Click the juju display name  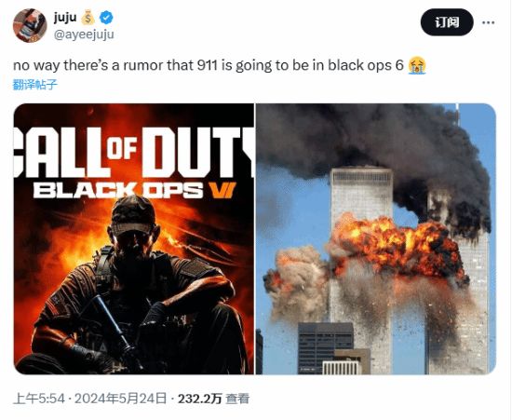tap(65, 18)
